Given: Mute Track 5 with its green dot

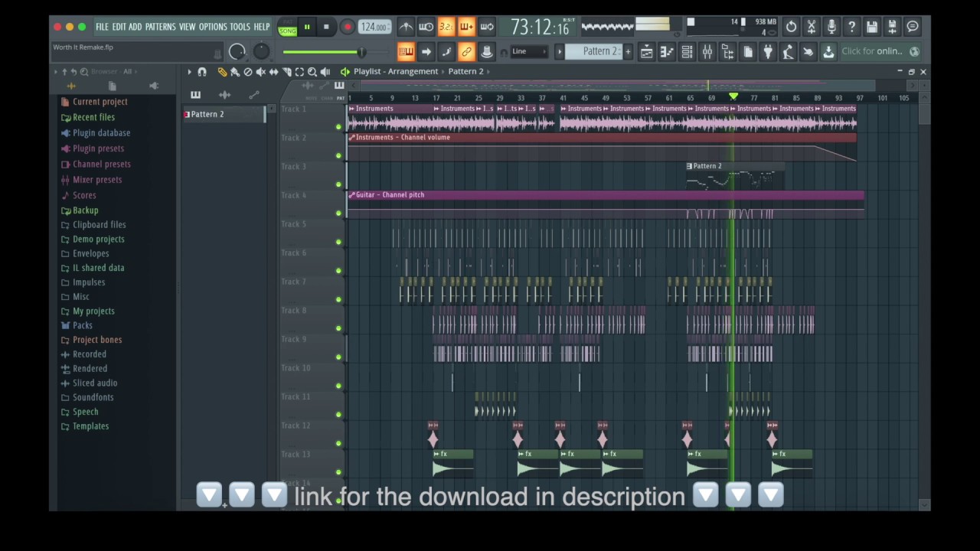Looking at the screenshot, I should click(x=338, y=242).
